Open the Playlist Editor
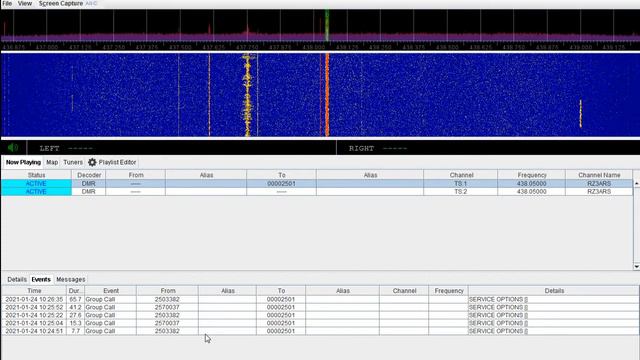This screenshot has width=640, height=360. (x=117, y=162)
